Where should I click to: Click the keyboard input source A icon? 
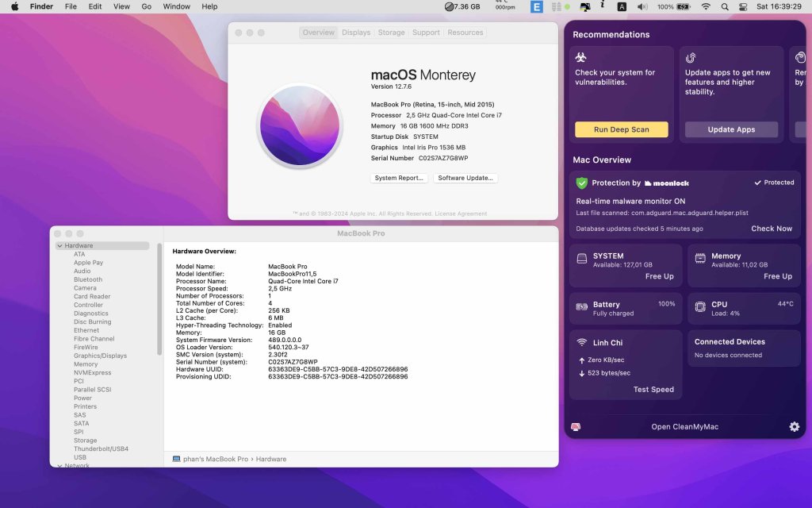click(622, 6)
